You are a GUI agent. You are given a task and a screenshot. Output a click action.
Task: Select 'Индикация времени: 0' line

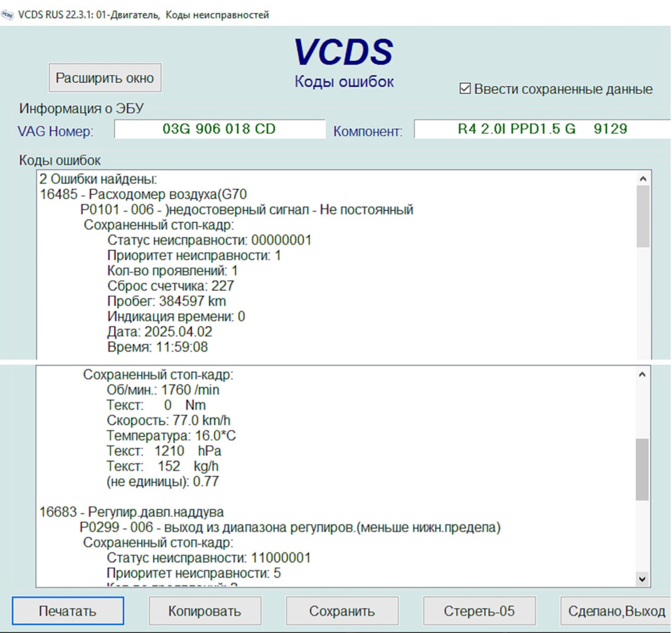coord(176,316)
